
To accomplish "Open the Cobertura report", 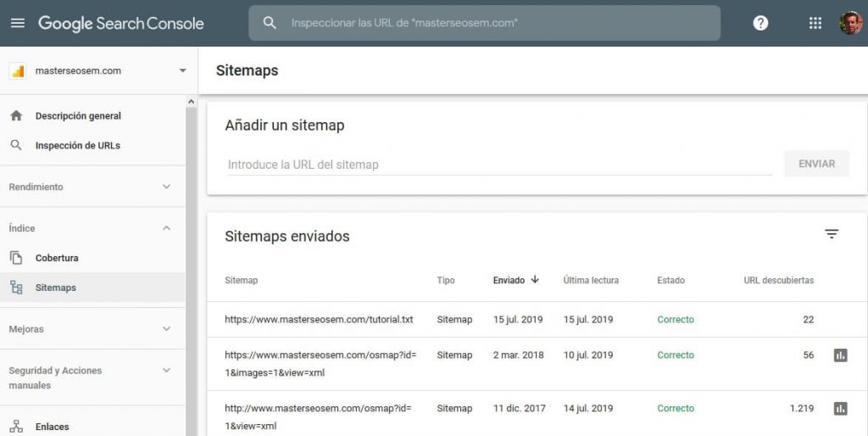I will pos(57,258).
